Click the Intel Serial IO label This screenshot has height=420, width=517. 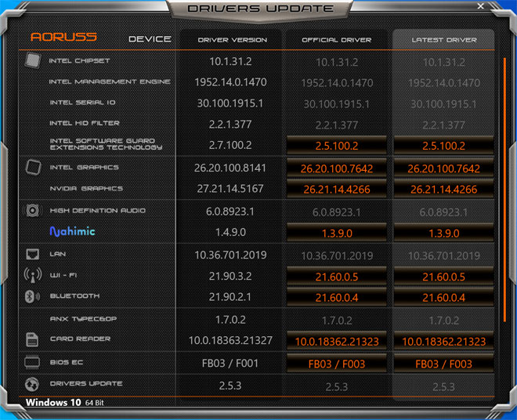point(82,103)
